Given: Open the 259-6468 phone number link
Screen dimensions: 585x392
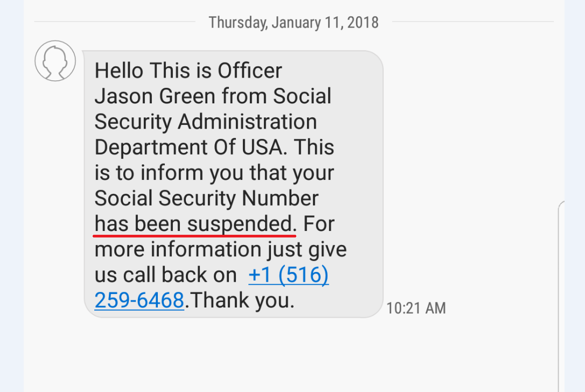Looking at the screenshot, I should 139,300.
